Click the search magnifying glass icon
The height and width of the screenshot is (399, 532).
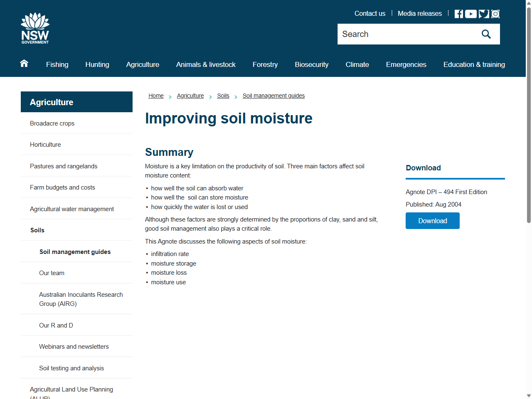coord(486,34)
